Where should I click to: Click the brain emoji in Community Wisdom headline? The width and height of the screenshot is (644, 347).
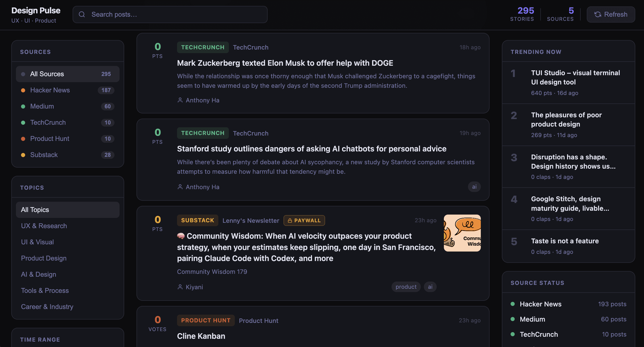tap(181, 236)
